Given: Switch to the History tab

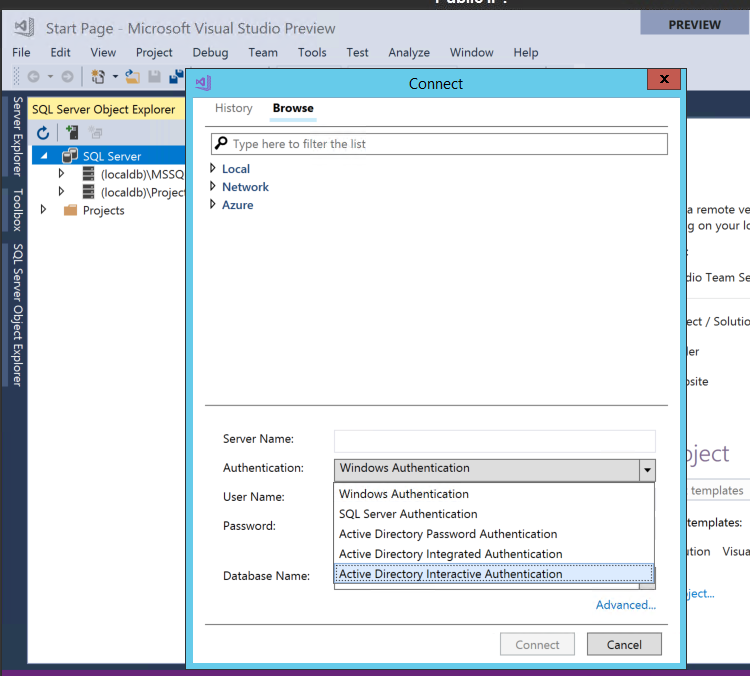Looking at the screenshot, I should tap(234, 108).
